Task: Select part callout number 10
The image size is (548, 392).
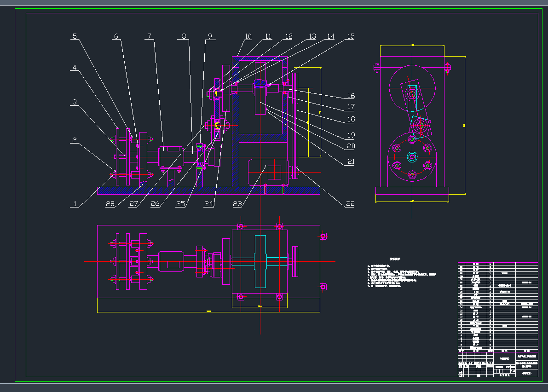Action: pyautogui.click(x=248, y=36)
